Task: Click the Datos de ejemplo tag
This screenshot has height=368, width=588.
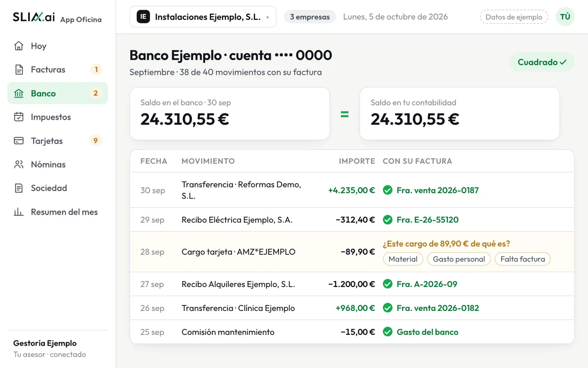Action: pyautogui.click(x=514, y=17)
